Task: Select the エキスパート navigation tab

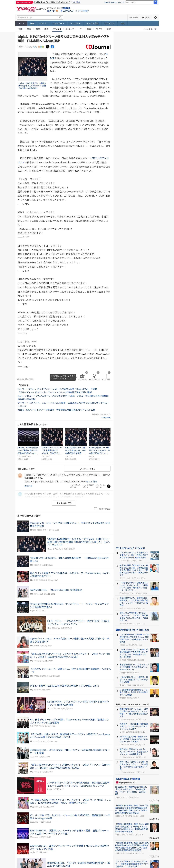Action: (58, 24)
